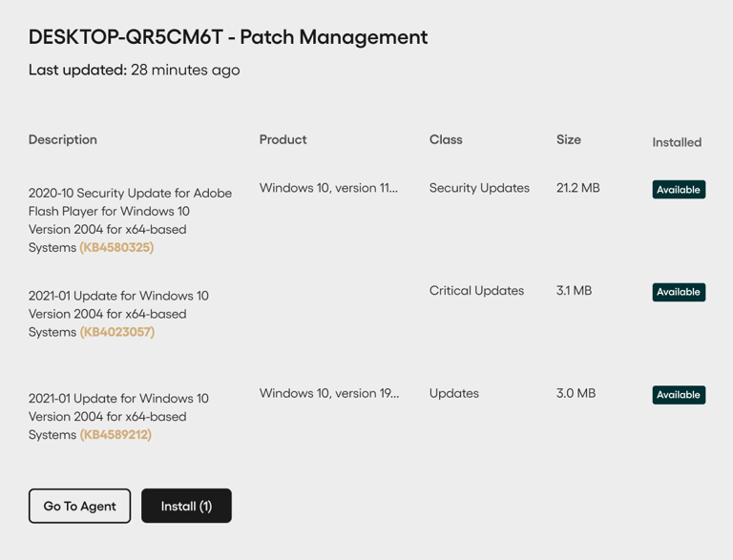Click the Go To Agent button

(x=79, y=506)
